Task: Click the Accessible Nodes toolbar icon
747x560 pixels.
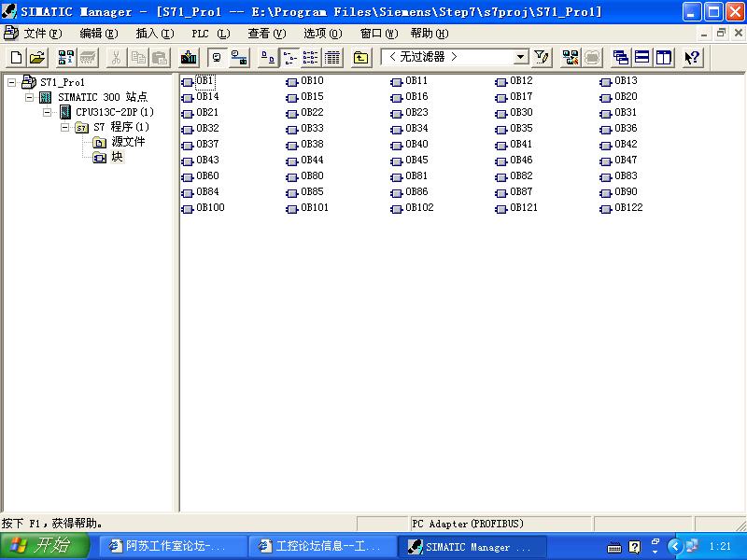Action: tap(65, 58)
